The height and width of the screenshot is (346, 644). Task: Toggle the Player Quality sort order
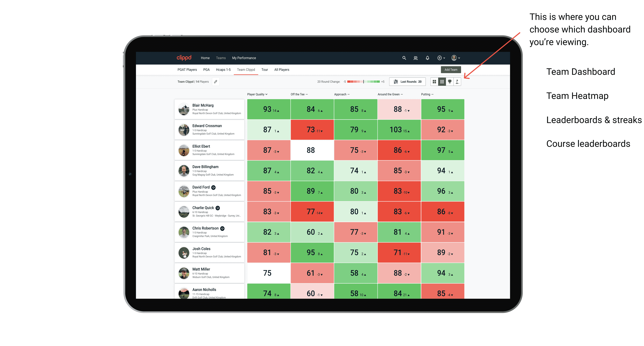point(258,95)
